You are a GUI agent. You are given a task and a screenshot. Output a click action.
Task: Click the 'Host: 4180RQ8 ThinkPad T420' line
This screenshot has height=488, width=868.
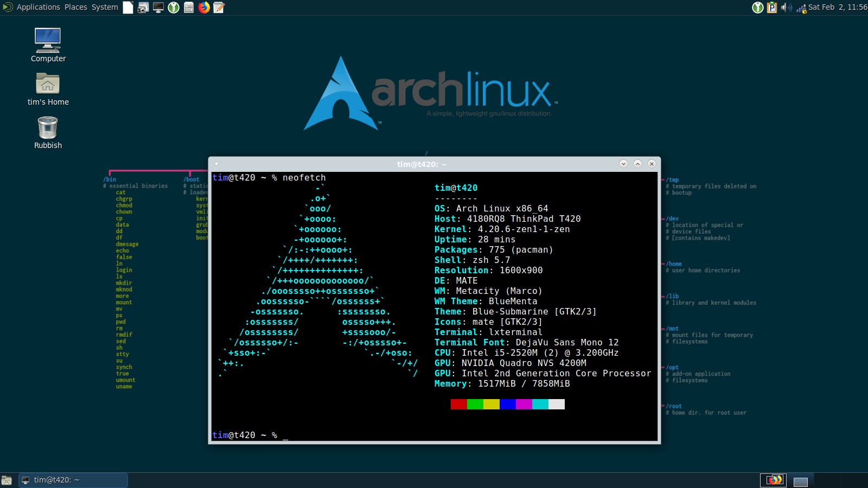coord(508,219)
